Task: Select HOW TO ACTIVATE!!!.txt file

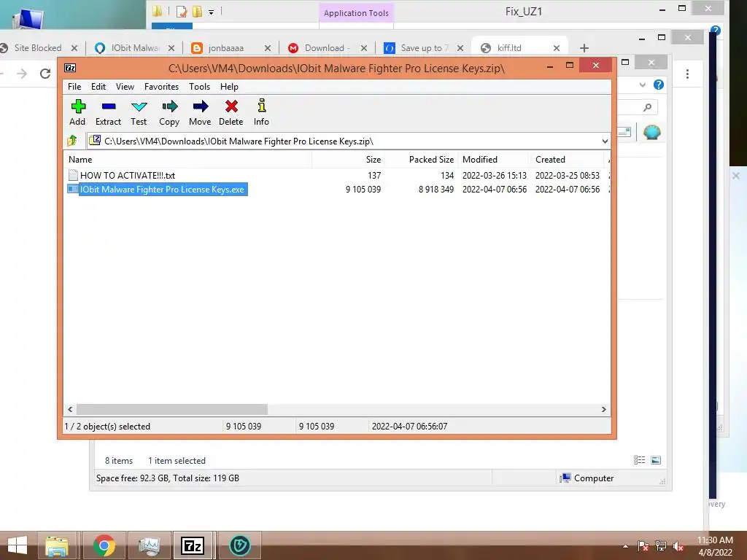Action: [127, 175]
